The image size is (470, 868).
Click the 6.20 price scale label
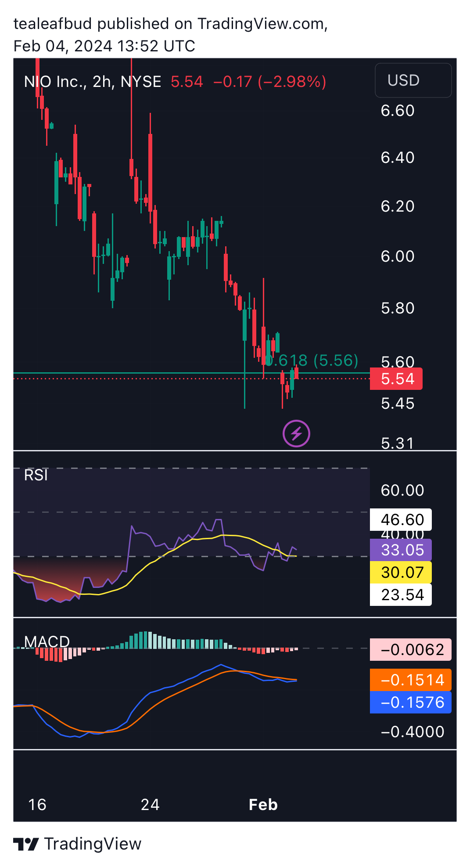tap(398, 206)
